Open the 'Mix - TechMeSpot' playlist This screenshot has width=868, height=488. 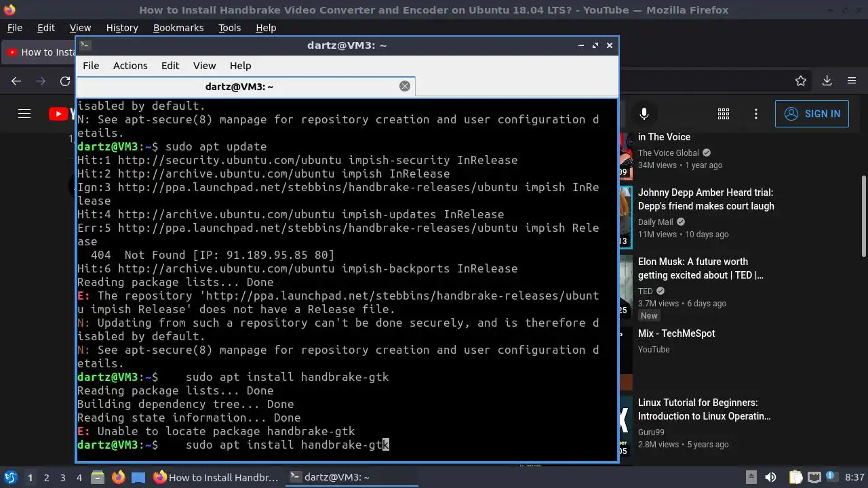click(x=676, y=333)
